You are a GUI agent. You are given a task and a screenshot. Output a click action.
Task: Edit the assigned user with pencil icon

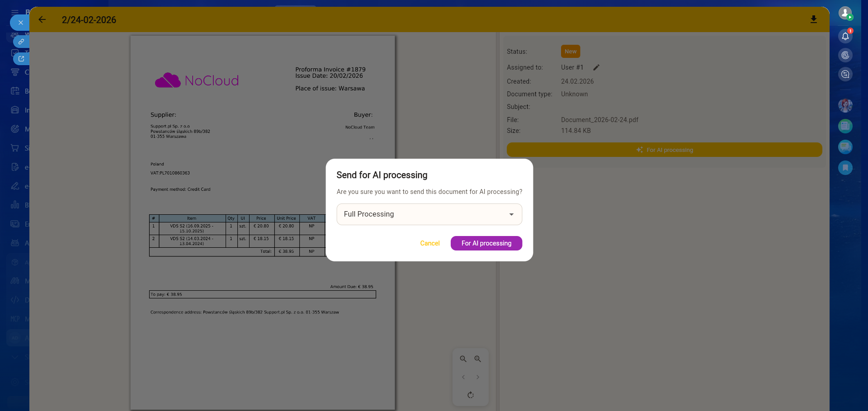coord(596,67)
